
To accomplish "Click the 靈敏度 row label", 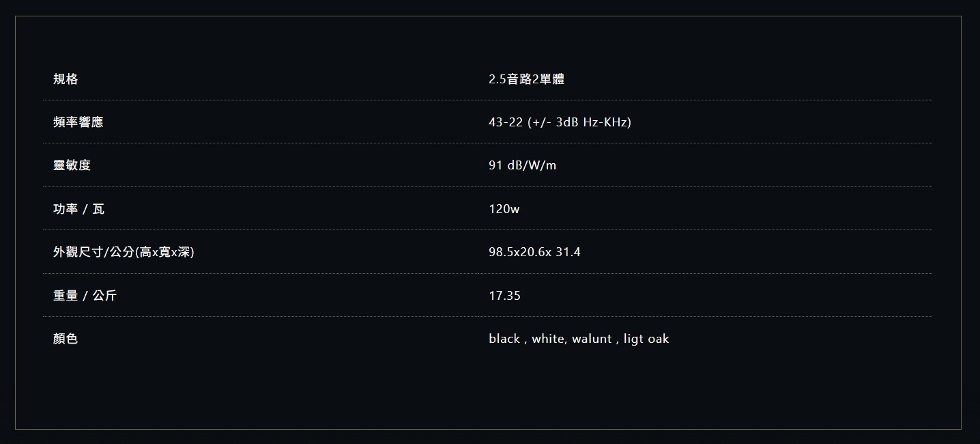I will (72, 165).
